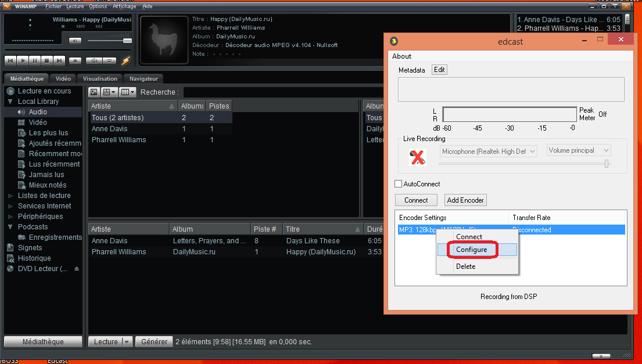Adjust the Winamp volume slider
Image resolution: width=642 pixels, height=364 pixels.
109,41
